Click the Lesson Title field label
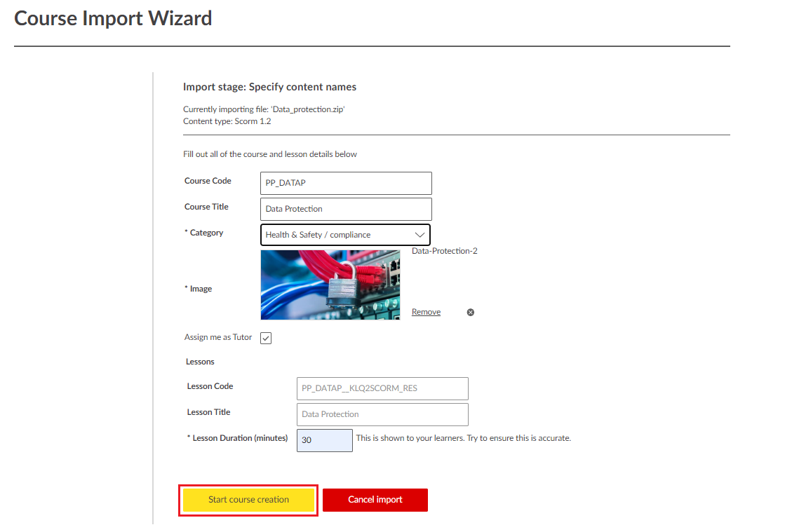Image resolution: width=792 pixels, height=532 pixels. coord(208,412)
